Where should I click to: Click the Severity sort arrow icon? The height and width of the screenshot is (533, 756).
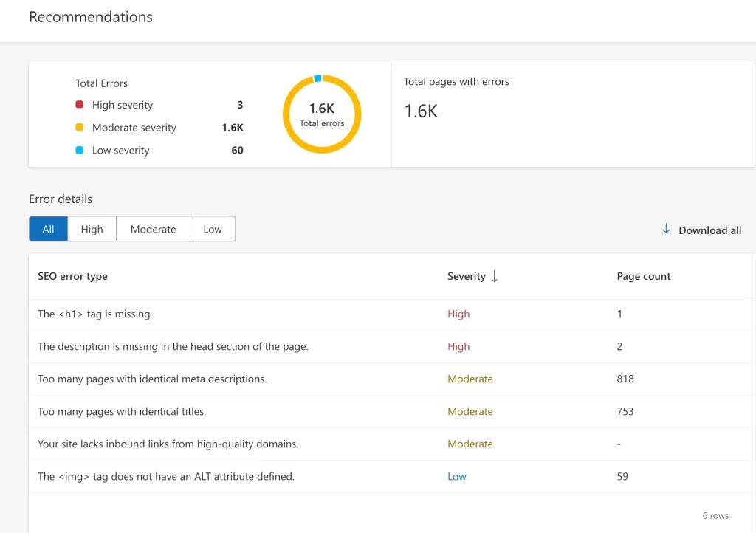pyautogui.click(x=494, y=276)
